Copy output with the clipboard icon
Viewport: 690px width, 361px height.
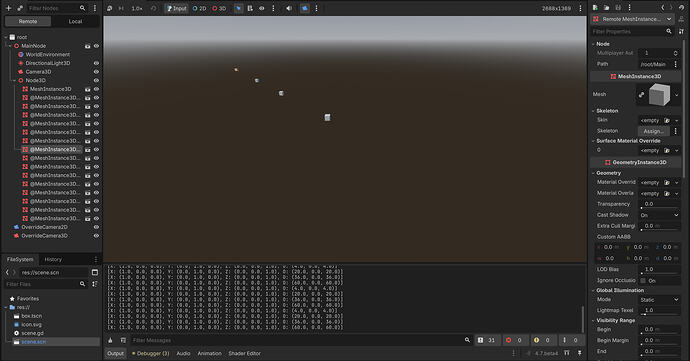point(123,340)
